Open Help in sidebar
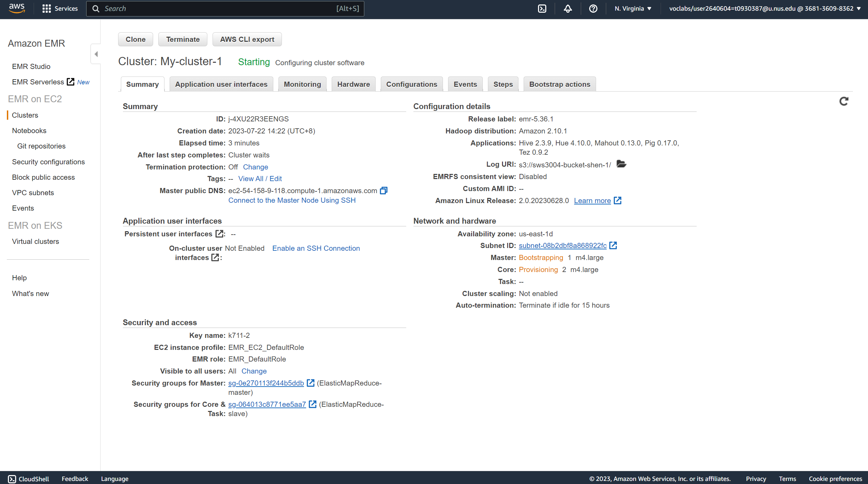This screenshot has height=484, width=868. click(x=19, y=278)
